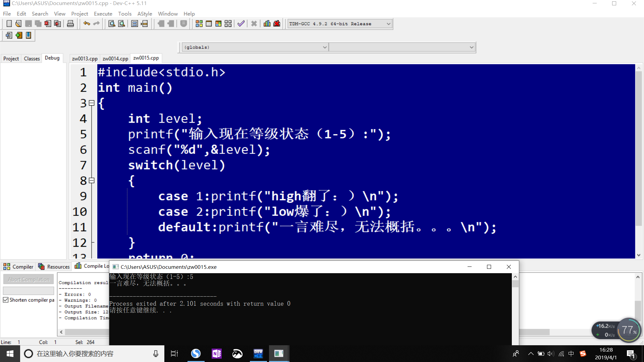The width and height of the screenshot is (644, 362).
Task: Switch to the zw0013.cpp tab
Action: point(85,59)
